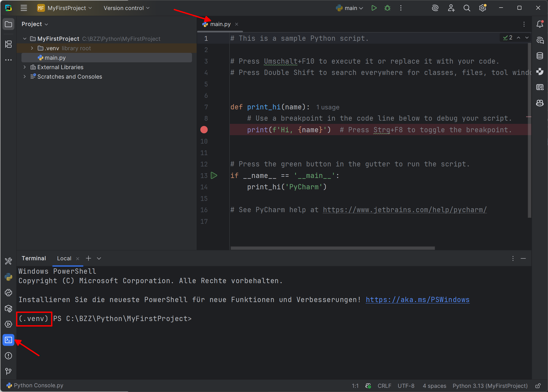The width and height of the screenshot is (548, 392).
Task: Open Version control dropdown
Action: coord(126,8)
